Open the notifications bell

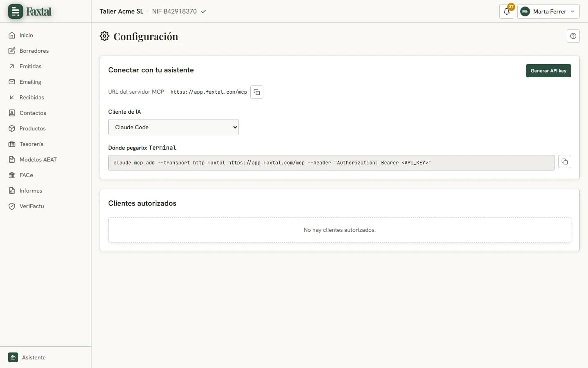(x=507, y=11)
